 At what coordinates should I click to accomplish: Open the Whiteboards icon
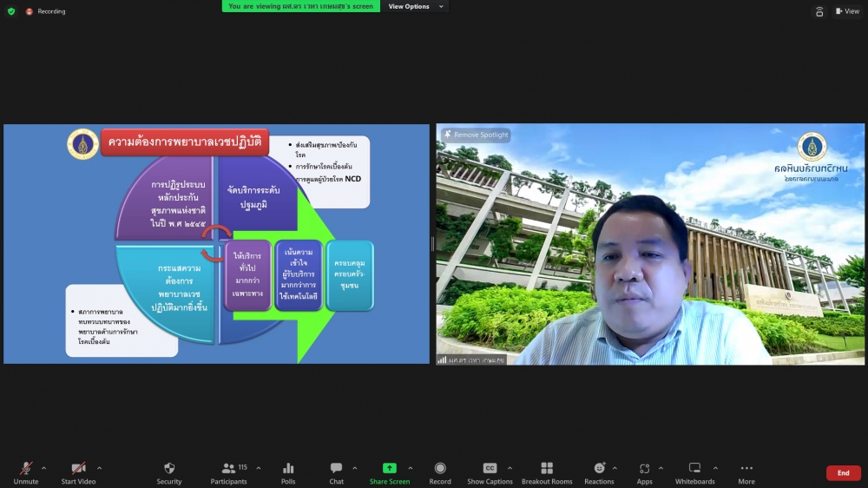click(x=694, y=469)
